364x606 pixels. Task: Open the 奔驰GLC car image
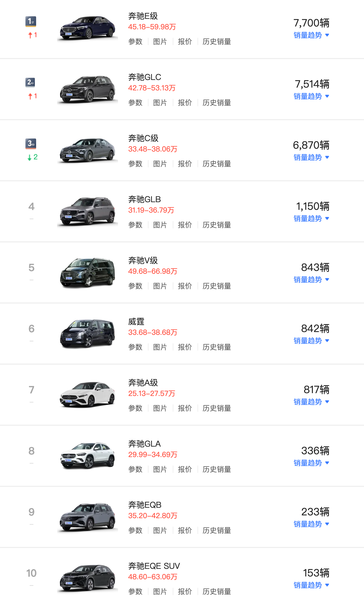(87, 89)
